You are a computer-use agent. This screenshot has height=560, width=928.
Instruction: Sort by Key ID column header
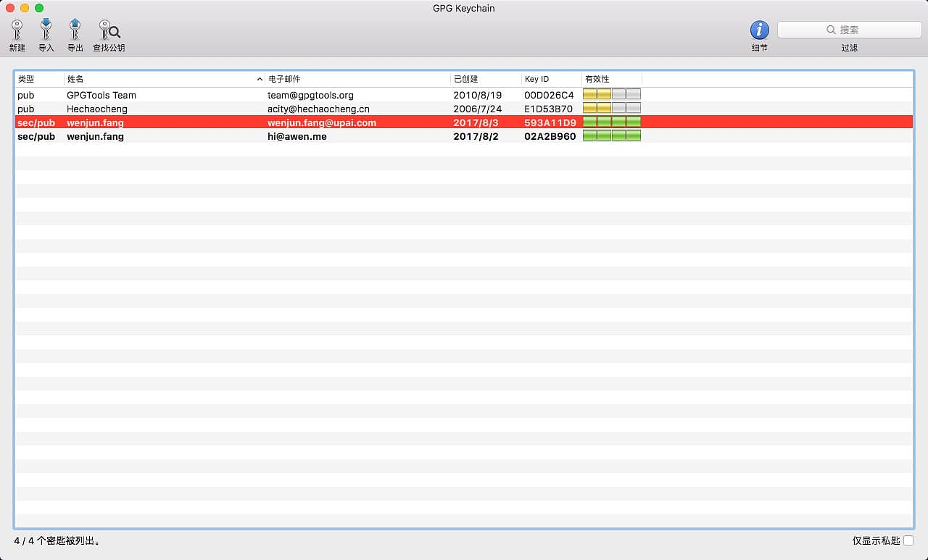pos(550,79)
